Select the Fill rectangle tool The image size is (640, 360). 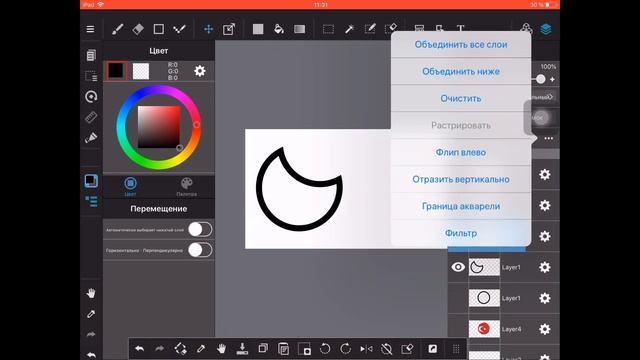tap(258, 29)
